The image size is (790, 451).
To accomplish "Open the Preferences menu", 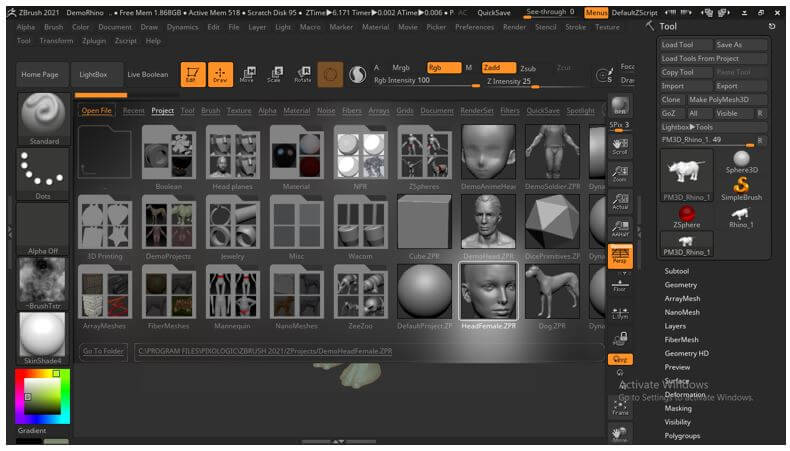I will [x=474, y=27].
